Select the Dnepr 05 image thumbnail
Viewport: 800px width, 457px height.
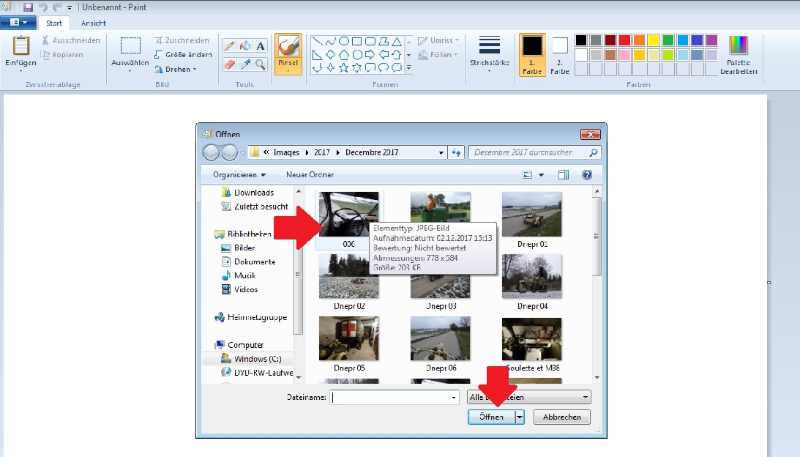[x=348, y=341]
